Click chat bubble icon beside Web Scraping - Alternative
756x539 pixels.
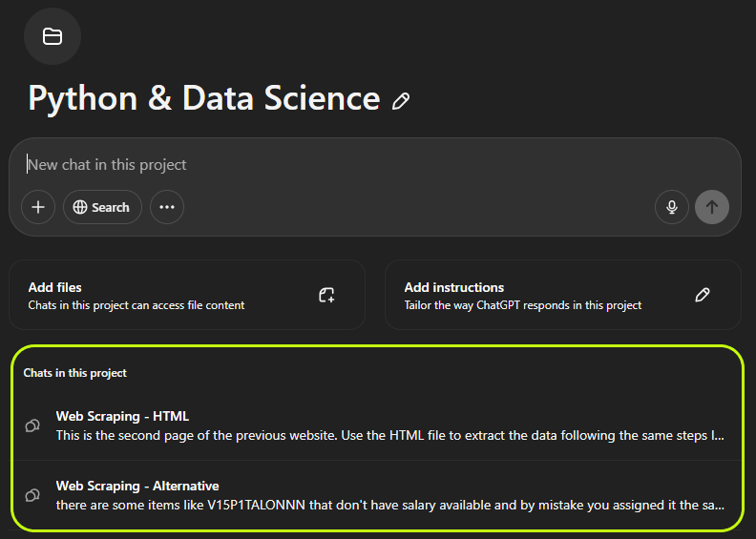coord(32,495)
